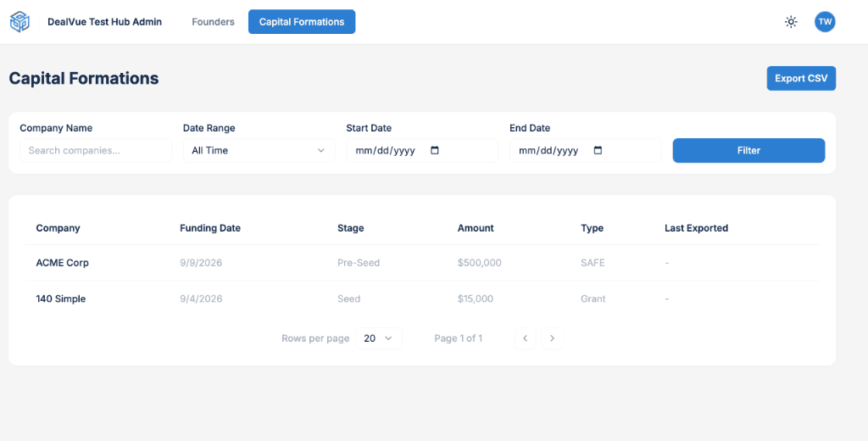The width and height of the screenshot is (868, 441).
Task: Go to previous page arrow
Action: pyautogui.click(x=526, y=338)
